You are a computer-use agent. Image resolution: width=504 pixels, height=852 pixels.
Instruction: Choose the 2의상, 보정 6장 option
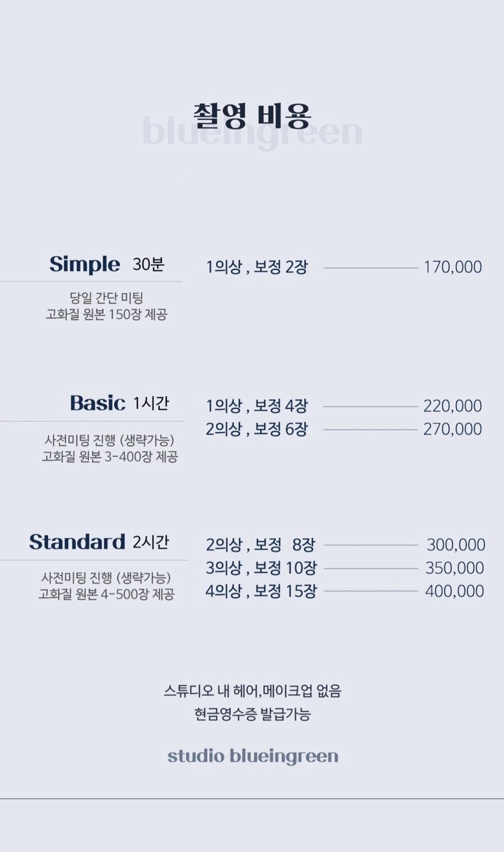(x=256, y=429)
